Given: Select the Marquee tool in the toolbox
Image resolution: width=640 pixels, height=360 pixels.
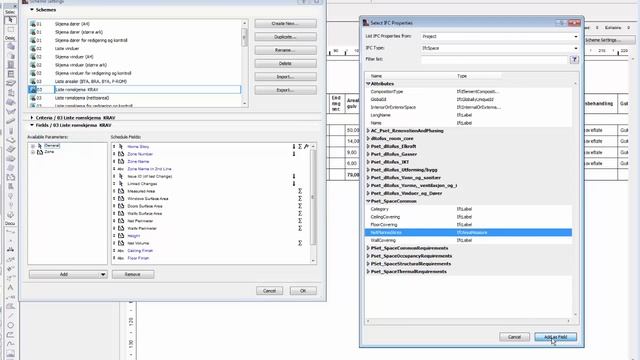Looking at the screenshot, I should coord(10,30).
